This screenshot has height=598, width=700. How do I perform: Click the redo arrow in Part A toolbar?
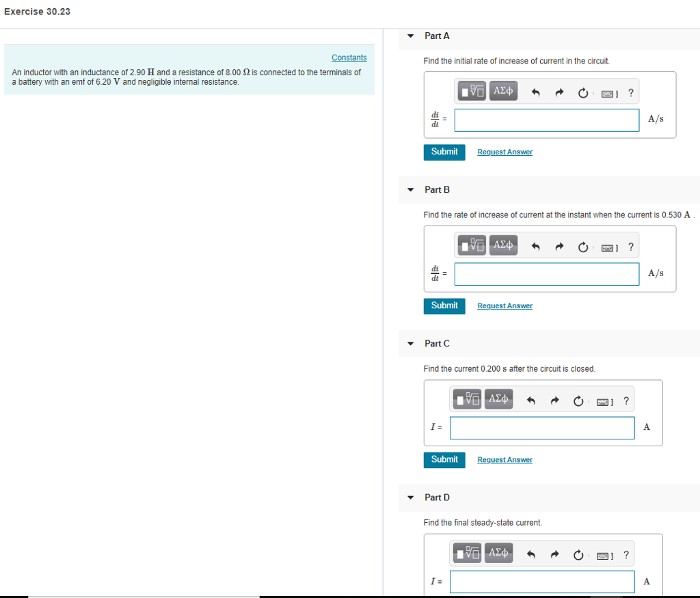pyautogui.click(x=559, y=93)
